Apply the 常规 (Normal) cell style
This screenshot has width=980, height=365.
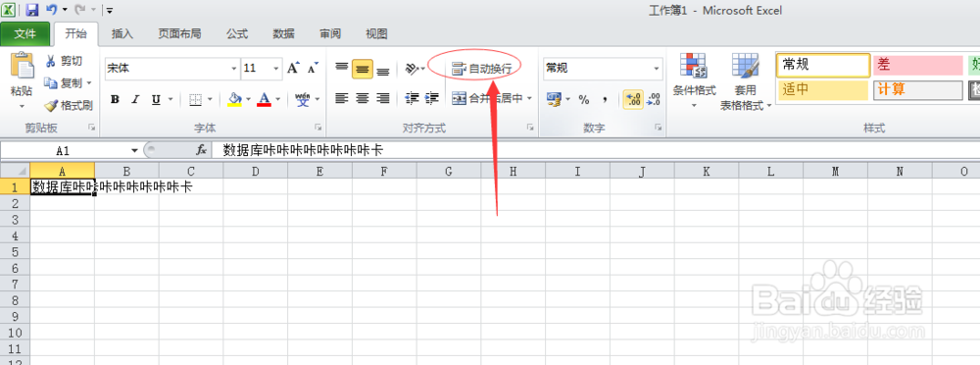pyautogui.click(x=823, y=65)
